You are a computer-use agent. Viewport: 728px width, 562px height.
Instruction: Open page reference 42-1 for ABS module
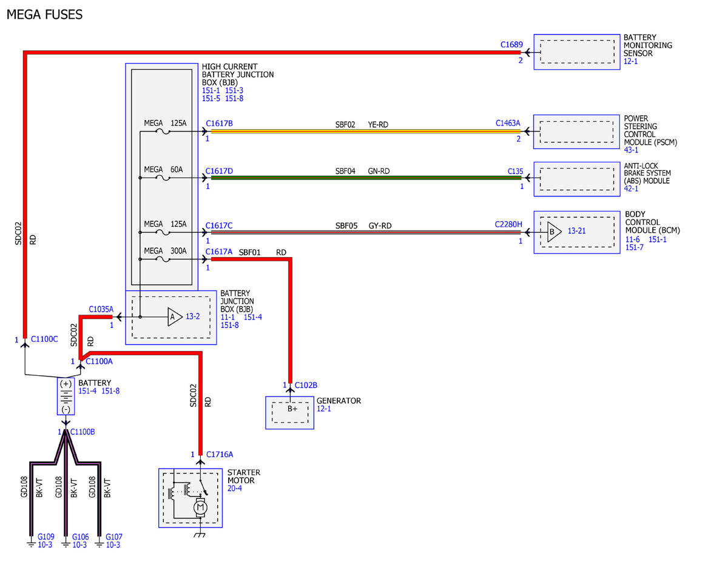tap(632, 189)
